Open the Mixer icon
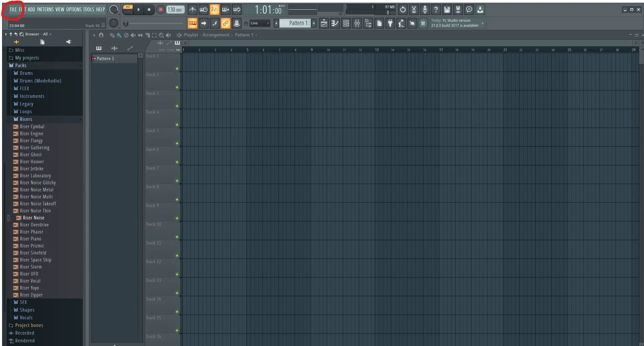This screenshot has height=346, width=644. pos(357,23)
